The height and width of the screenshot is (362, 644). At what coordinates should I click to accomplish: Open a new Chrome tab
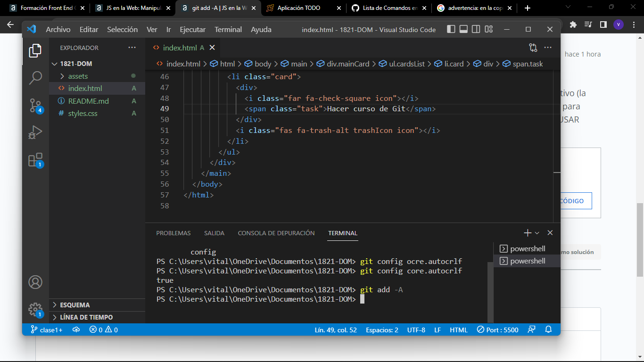point(528,8)
